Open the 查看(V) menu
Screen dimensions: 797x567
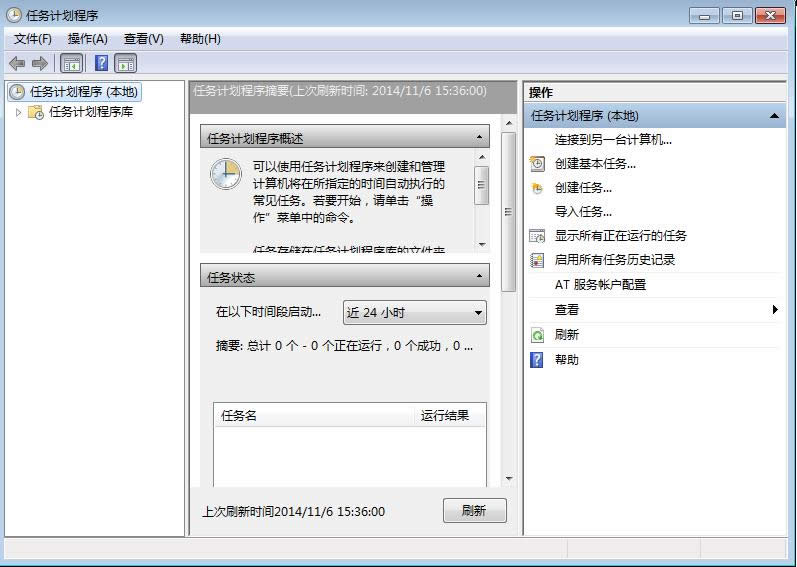143,38
